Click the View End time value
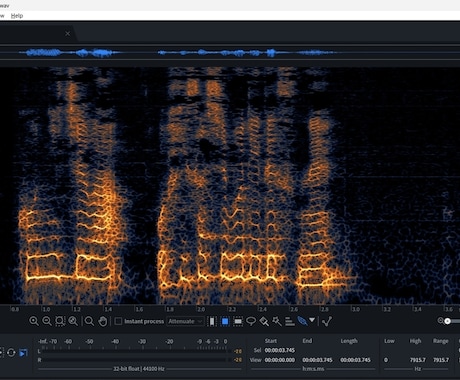460x380 pixels. point(317,360)
